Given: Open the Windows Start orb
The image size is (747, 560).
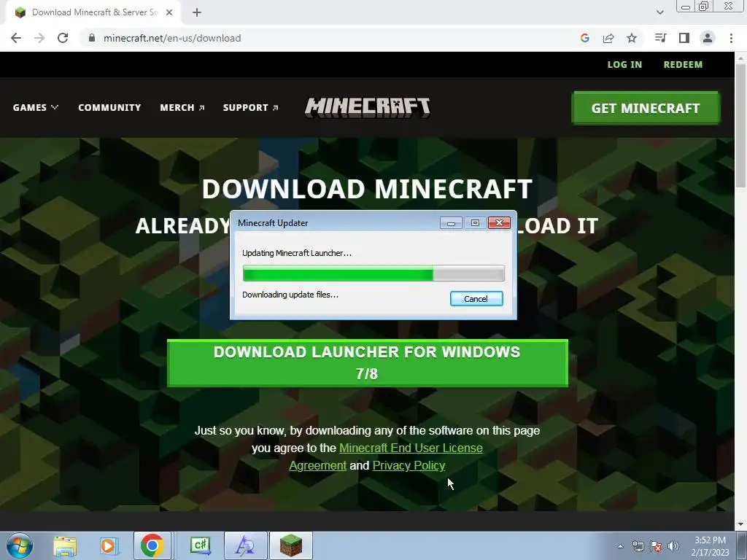Looking at the screenshot, I should point(20,545).
